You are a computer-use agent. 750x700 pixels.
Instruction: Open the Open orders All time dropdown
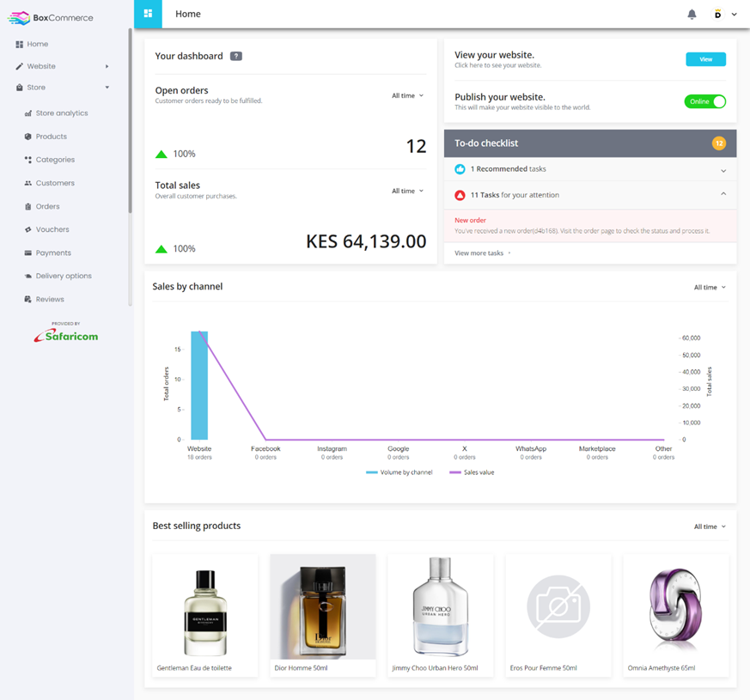407,95
